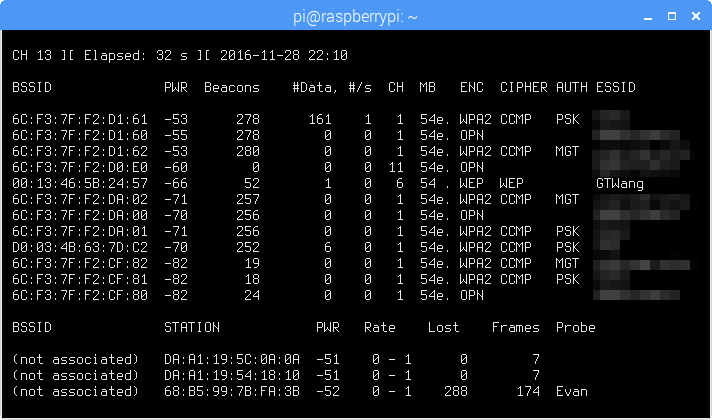This screenshot has width=712, height=420.
Task: Click the terminal icon in the title bar
Action: pyautogui.click(x=15, y=15)
